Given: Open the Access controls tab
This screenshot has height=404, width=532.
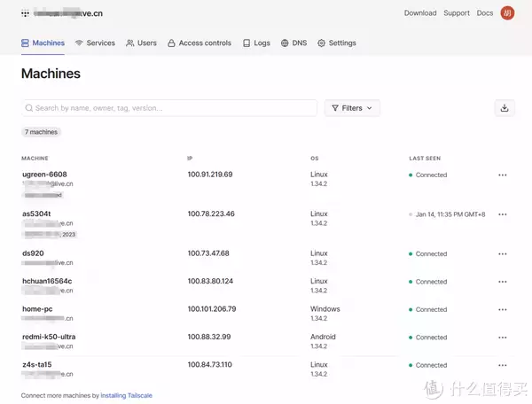Looking at the screenshot, I should coord(199,43).
